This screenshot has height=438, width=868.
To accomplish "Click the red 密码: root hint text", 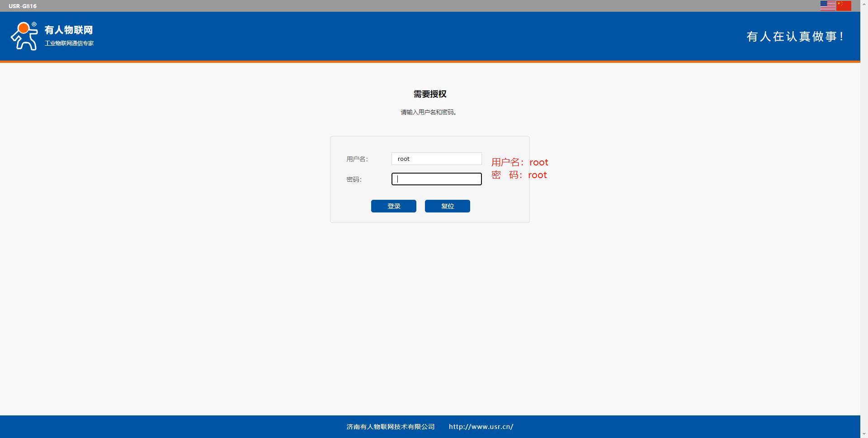I will pos(519,175).
